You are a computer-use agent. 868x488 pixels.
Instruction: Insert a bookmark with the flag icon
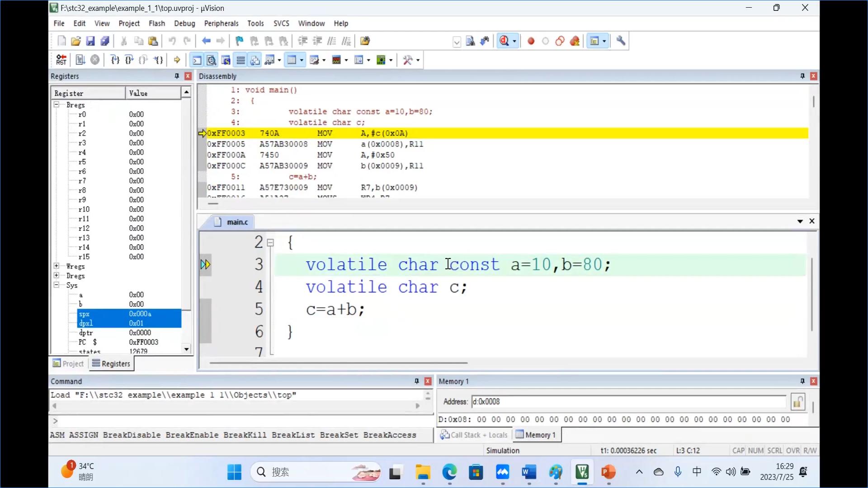click(x=240, y=41)
